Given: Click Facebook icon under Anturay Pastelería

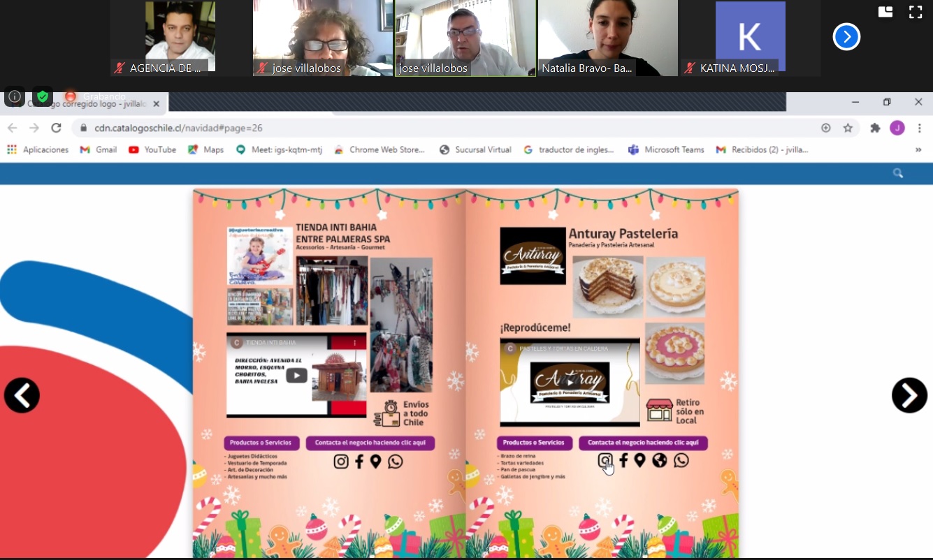Looking at the screenshot, I should point(623,461).
